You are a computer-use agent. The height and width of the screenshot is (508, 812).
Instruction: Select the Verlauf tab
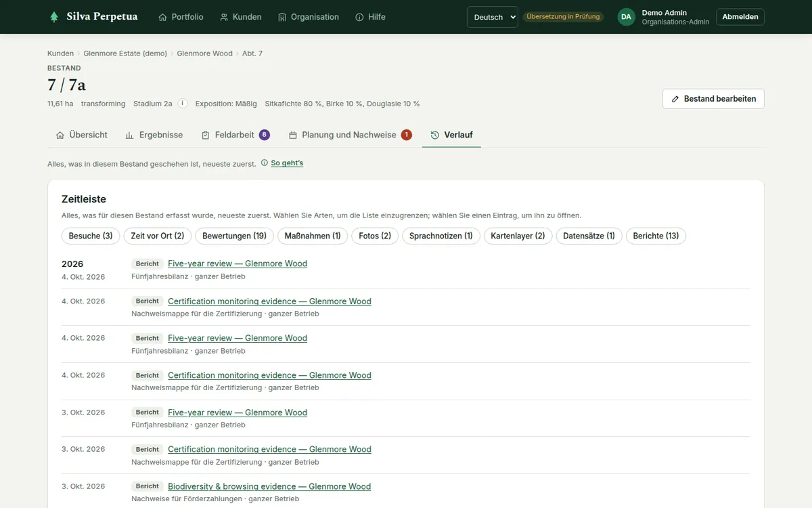[451, 135]
